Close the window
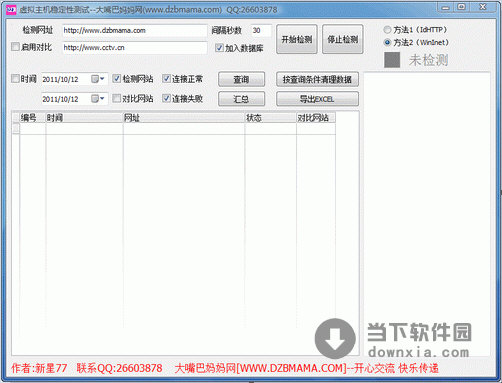The height and width of the screenshot is (383, 502). (483, 7)
